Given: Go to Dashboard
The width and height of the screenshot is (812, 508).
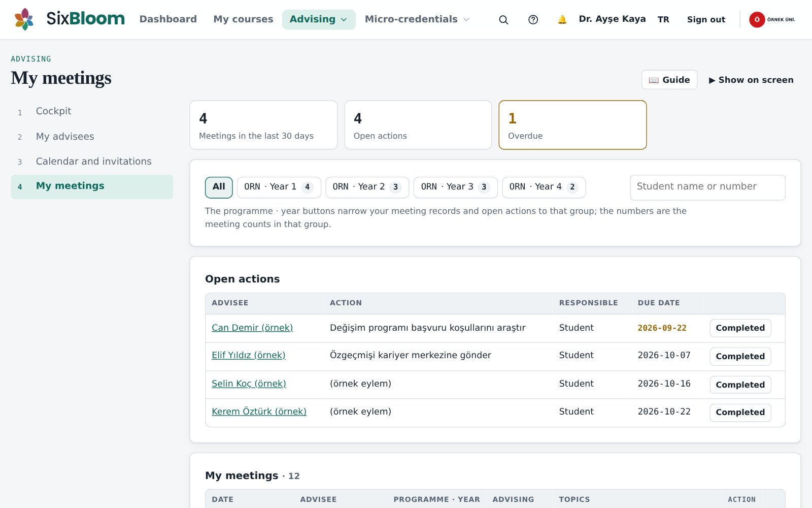Looking at the screenshot, I should point(168,19).
